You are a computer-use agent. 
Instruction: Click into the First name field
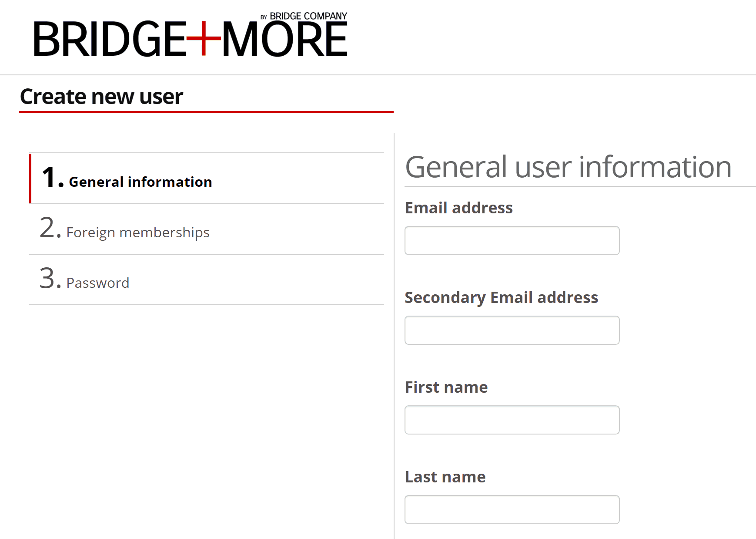tap(512, 420)
